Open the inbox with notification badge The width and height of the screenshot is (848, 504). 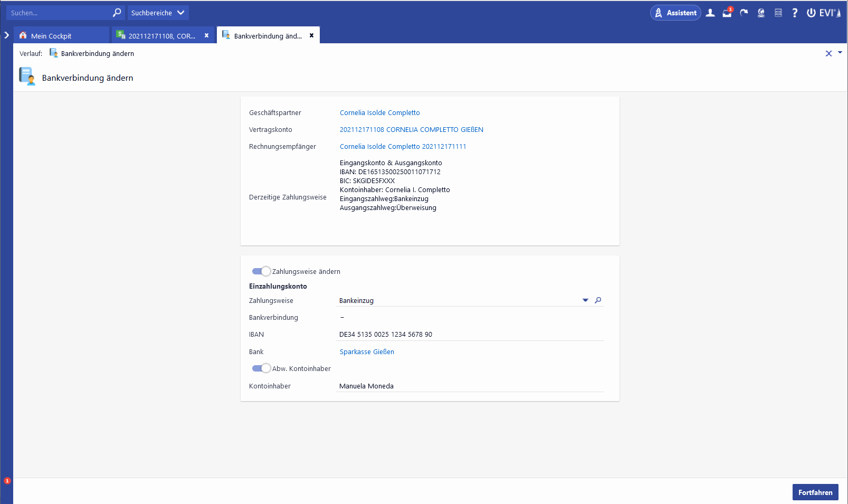727,13
